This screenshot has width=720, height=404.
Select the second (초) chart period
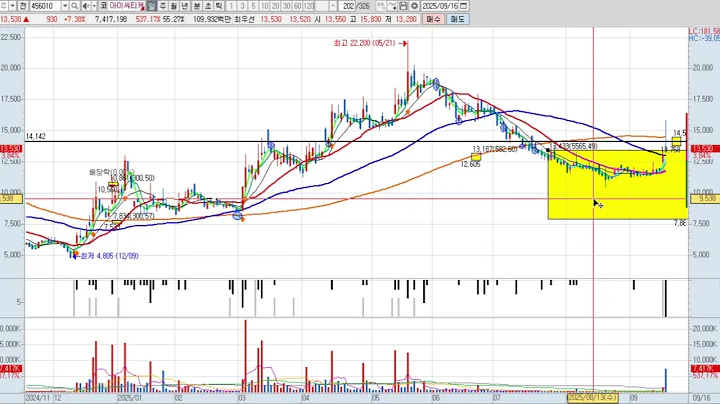(x=208, y=6)
